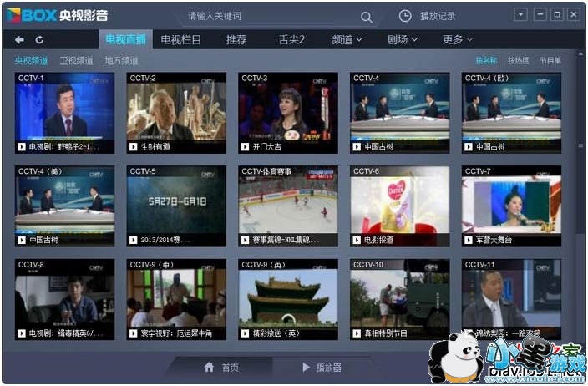Open CCTV-9（英）channel thumbnail
588x386 pixels.
(x=288, y=299)
